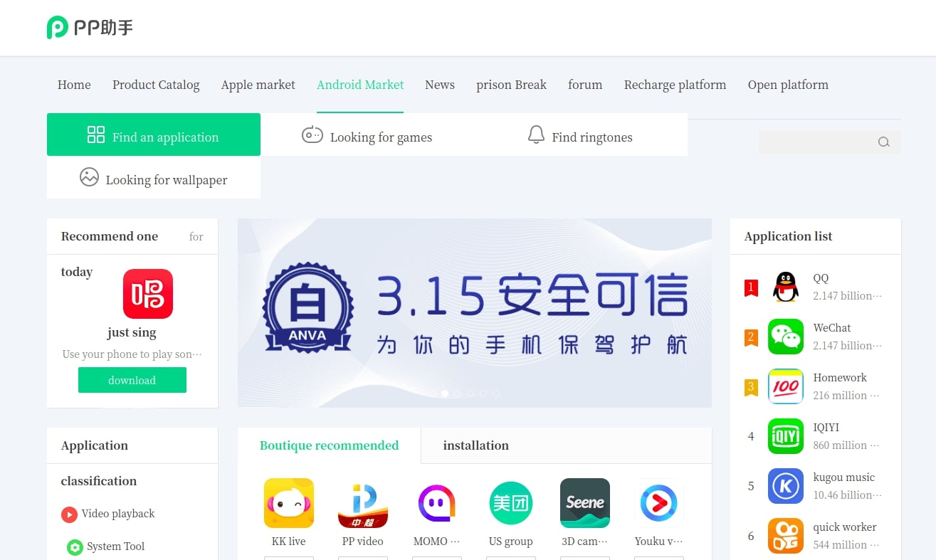This screenshot has width=936, height=560.
Task: Click the magnifier search icon
Action: (883, 142)
